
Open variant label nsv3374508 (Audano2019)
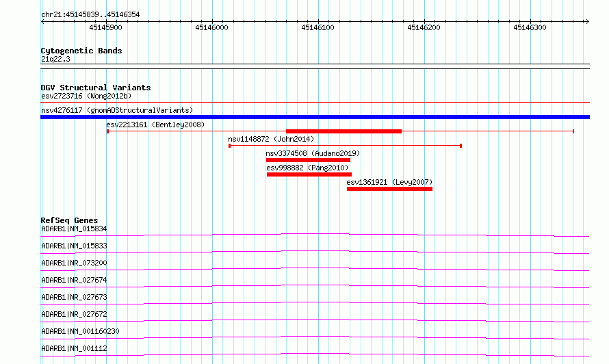coord(313,153)
